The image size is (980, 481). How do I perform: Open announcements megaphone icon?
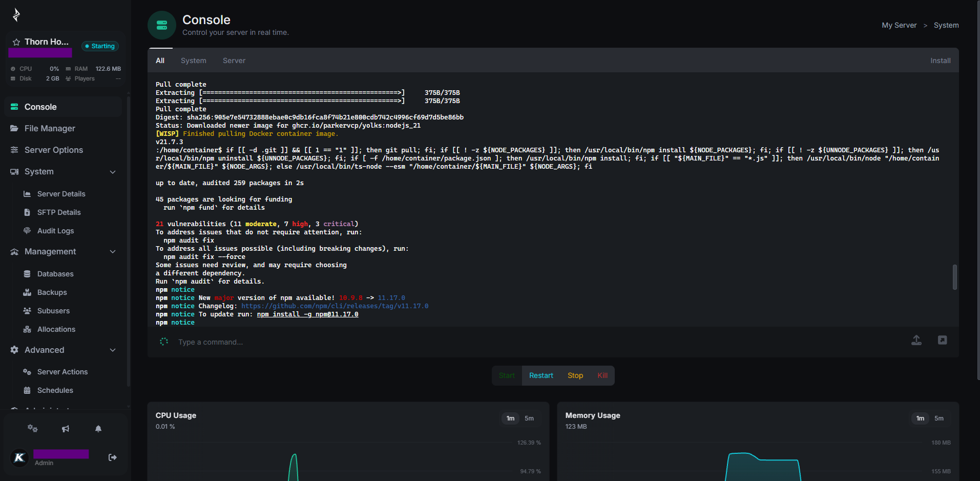point(66,429)
